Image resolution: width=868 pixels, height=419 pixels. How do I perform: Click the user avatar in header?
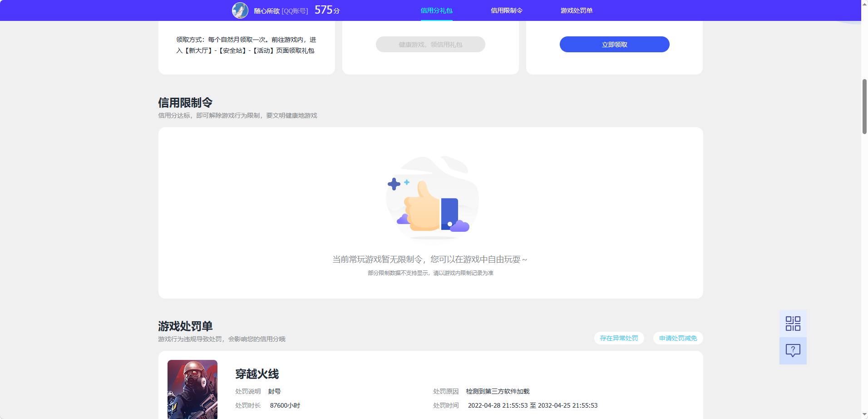click(x=240, y=10)
